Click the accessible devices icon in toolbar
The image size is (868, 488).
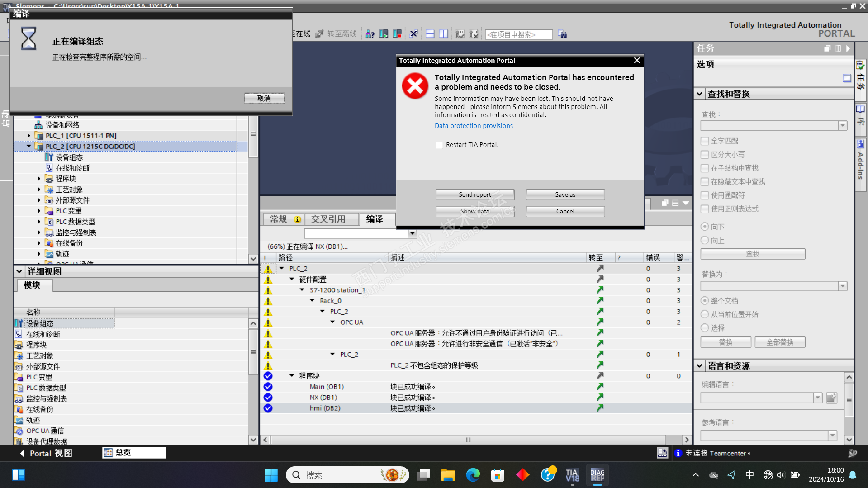[370, 34]
